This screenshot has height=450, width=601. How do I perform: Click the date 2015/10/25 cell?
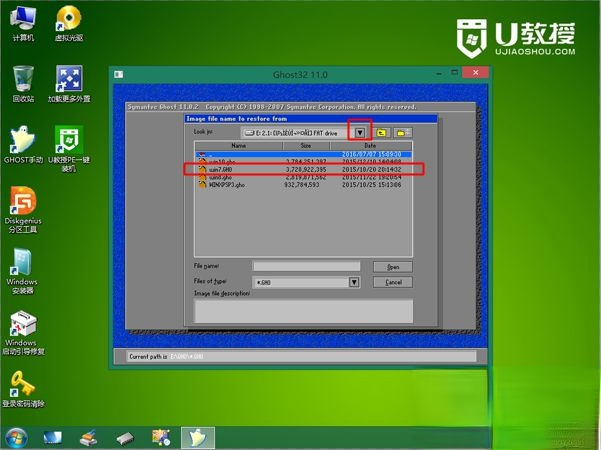click(x=371, y=185)
